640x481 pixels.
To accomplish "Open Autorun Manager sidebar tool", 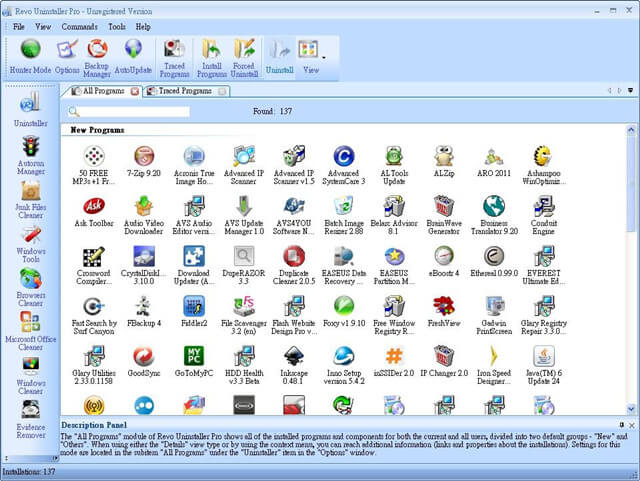I will coord(31,155).
